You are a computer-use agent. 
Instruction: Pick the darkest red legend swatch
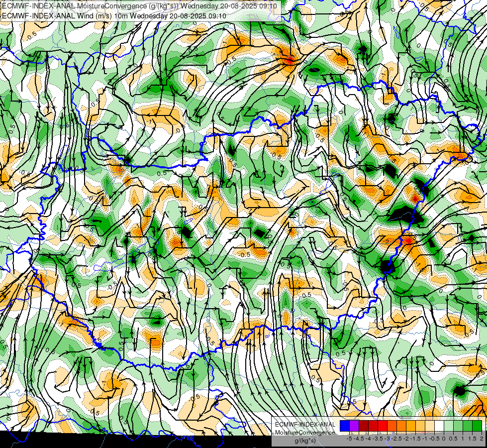(x=364, y=426)
